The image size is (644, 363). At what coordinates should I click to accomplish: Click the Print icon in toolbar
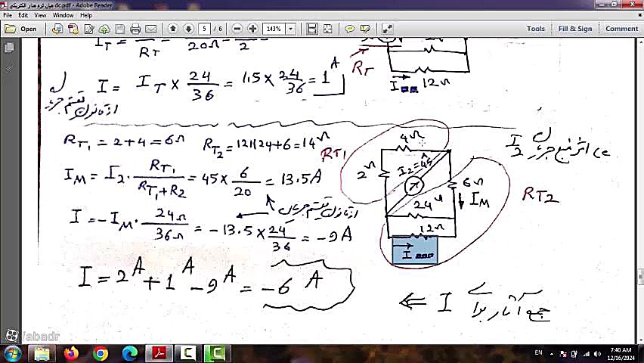[135, 29]
